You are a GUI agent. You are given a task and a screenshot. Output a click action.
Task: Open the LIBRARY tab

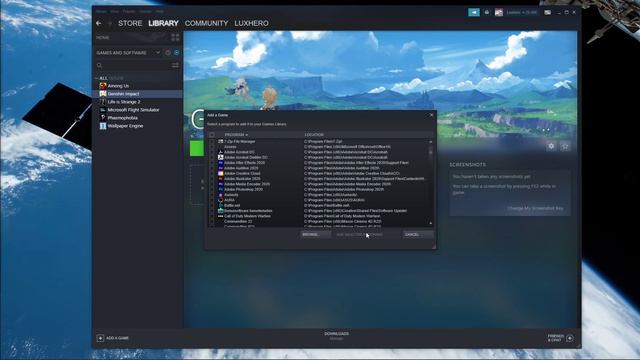point(163,23)
